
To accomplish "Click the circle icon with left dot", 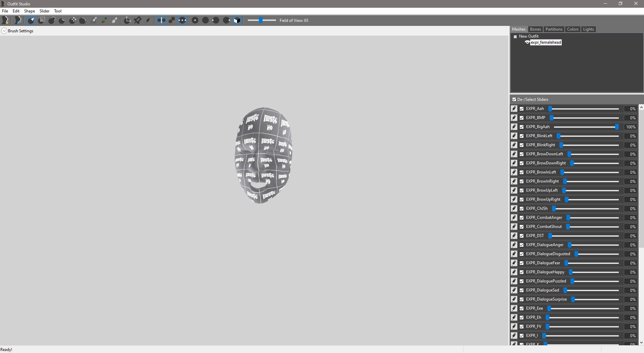I will 216,21.
